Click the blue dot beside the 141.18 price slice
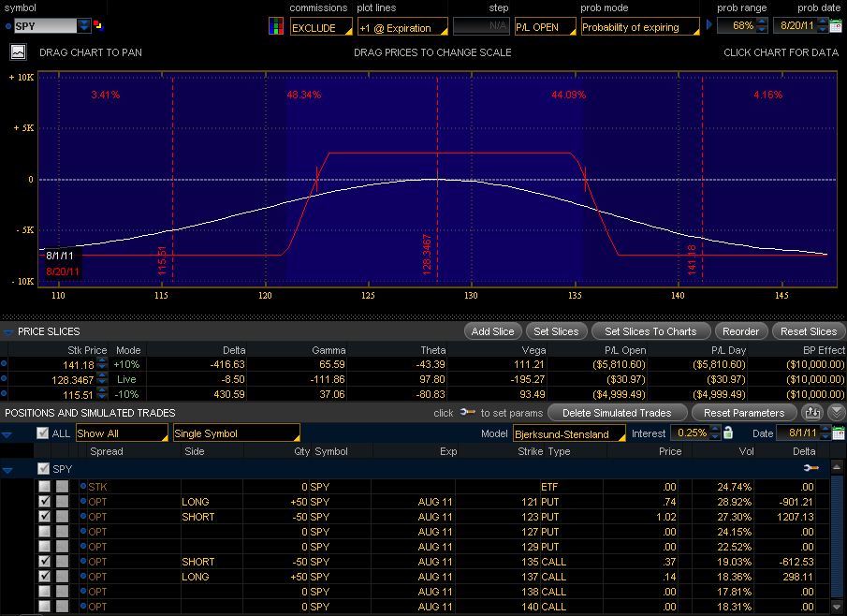This screenshot has height=616, width=847. pos(4,364)
